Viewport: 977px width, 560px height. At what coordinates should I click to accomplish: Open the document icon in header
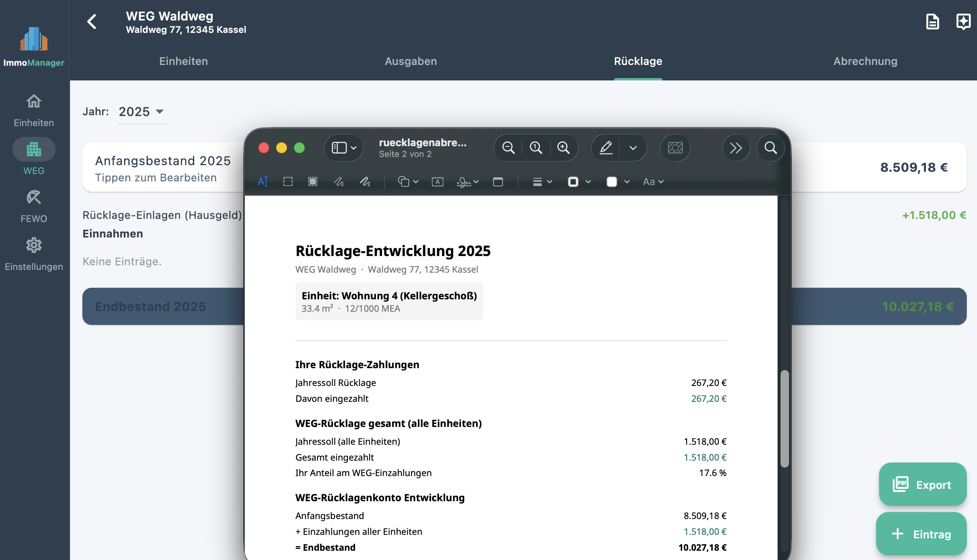point(933,22)
